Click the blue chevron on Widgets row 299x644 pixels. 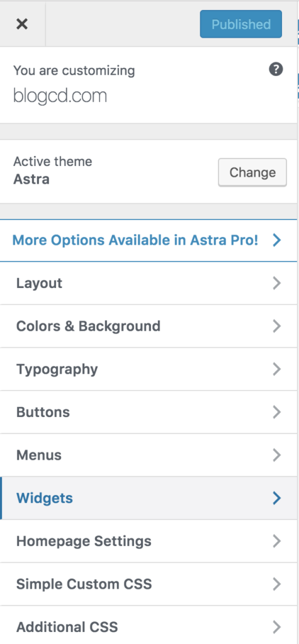tap(277, 498)
